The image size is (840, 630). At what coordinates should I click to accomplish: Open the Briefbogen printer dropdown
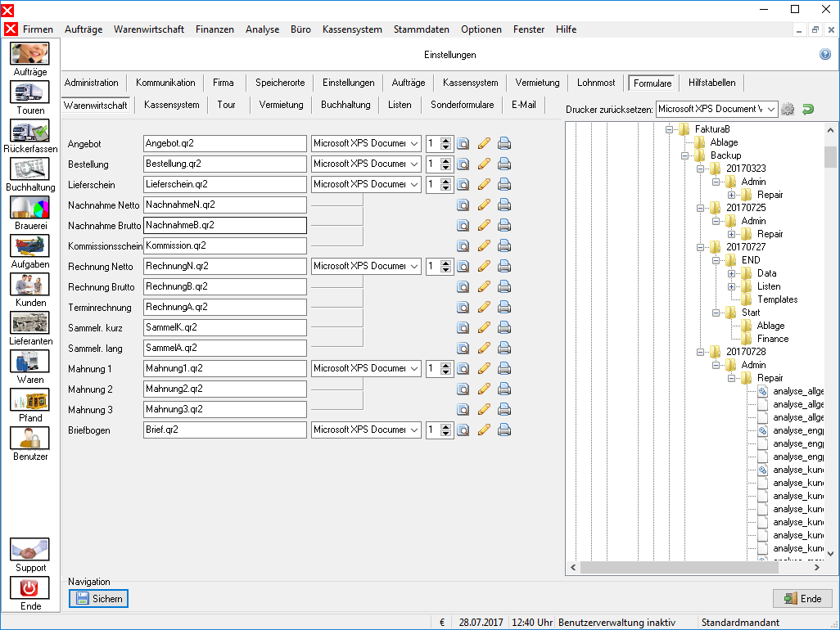[414, 430]
